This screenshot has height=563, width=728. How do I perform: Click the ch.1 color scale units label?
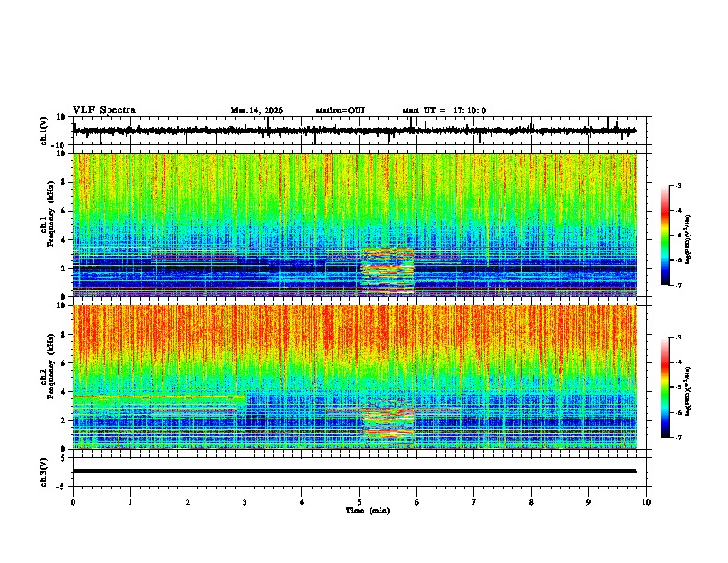pos(688,239)
